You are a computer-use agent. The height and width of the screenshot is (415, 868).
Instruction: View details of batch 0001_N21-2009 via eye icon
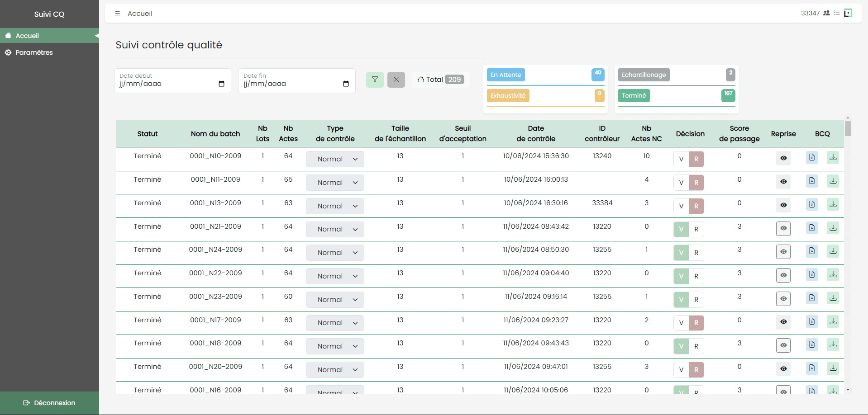point(783,228)
